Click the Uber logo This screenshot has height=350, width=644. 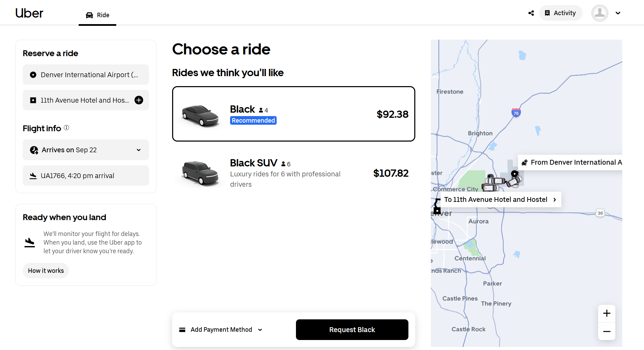coord(29,13)
